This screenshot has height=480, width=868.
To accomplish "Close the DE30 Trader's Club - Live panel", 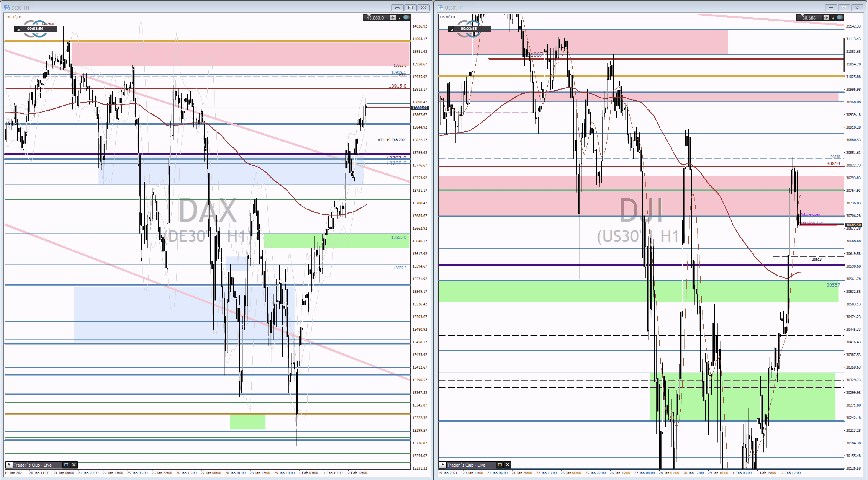I will pyautogui.click(x=74, y=464).
